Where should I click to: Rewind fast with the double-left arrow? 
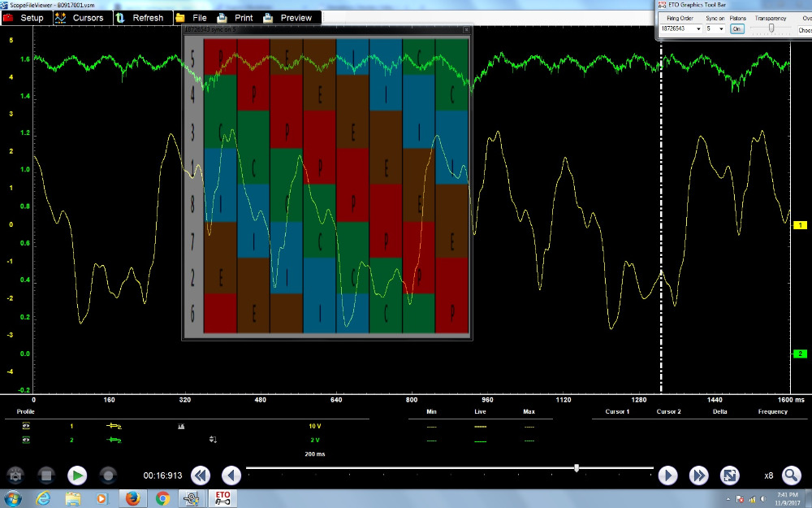pyautogui.click(x=201, y=475)
